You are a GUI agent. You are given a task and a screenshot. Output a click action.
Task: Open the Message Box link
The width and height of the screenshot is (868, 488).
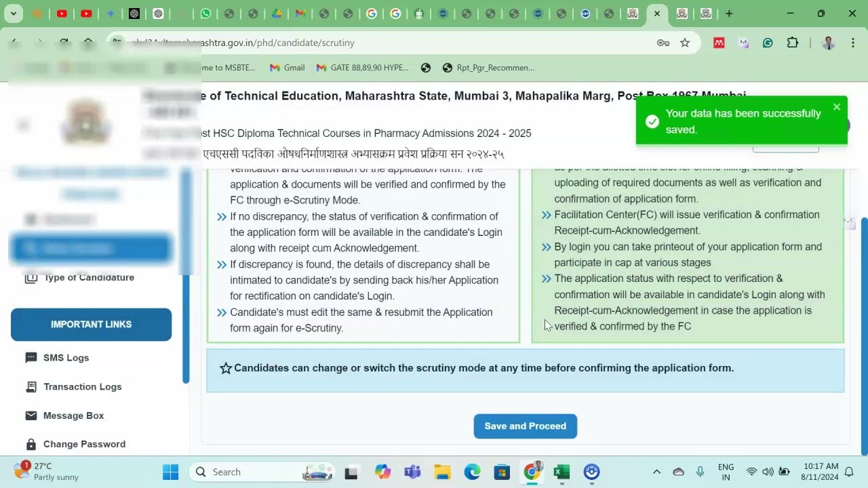point(73,415)
